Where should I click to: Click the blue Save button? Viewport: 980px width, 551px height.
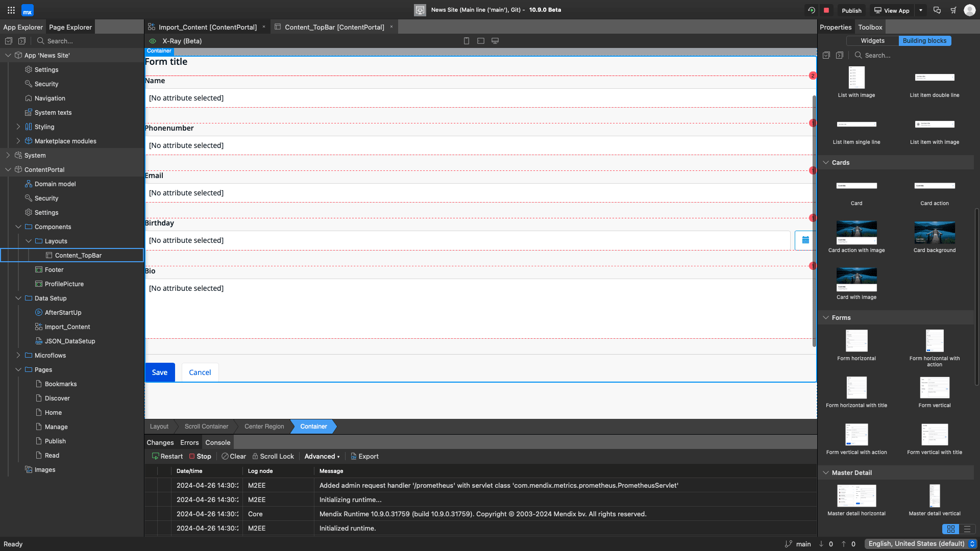point(160,372)
